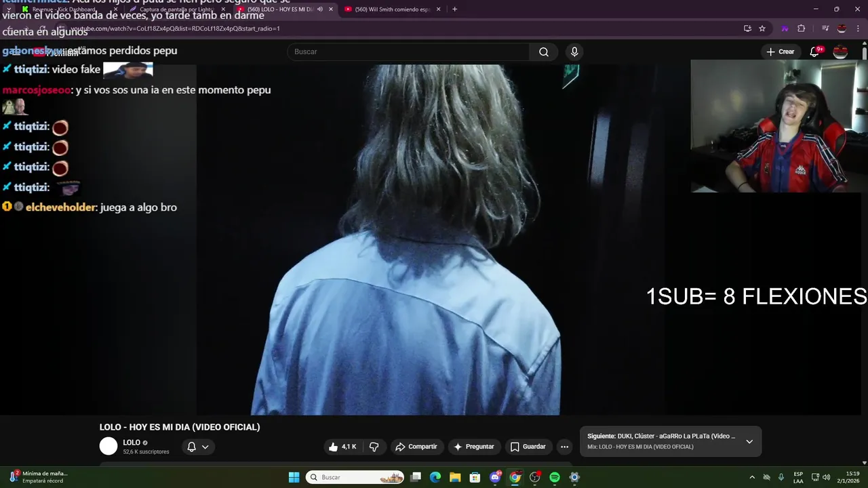The width and height of the screenshot is (868, 488).
Task: Expand the notification bell dropdown for LOLO channel
Action: coord(197,447)
